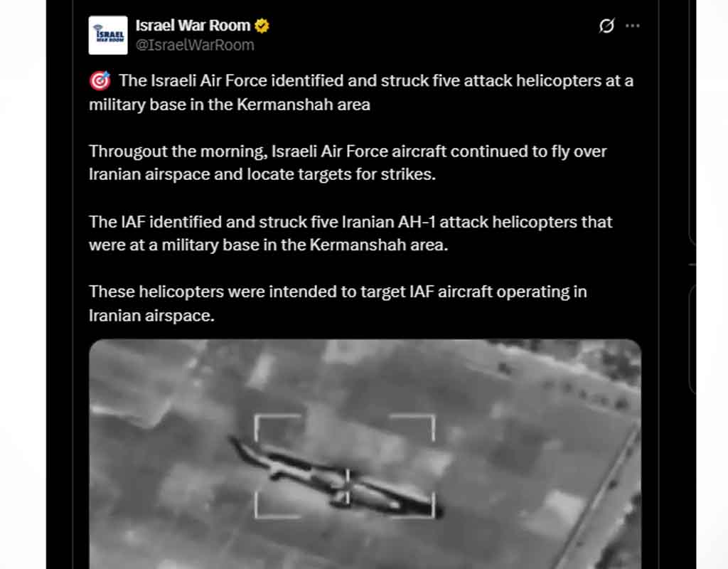The image size is (728, 569).
Task: Click the target dart emoji
Action: [100, 80]
